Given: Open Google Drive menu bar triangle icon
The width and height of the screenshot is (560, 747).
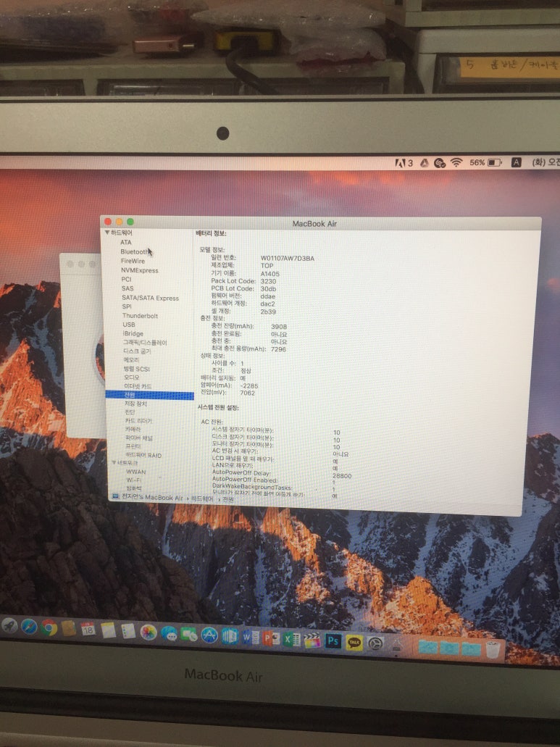Looking at the screenshot, I should click(424, 163).
